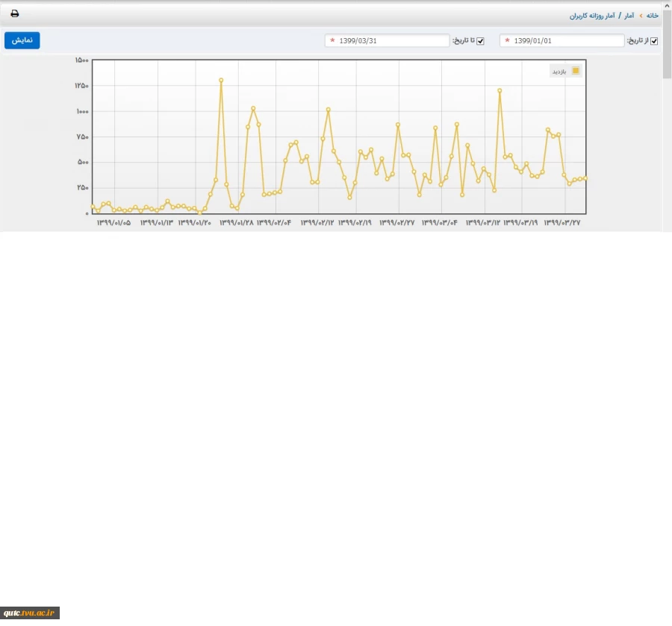Click آمار روزانه کاربران breadcrumb

(x=592, y=16)
